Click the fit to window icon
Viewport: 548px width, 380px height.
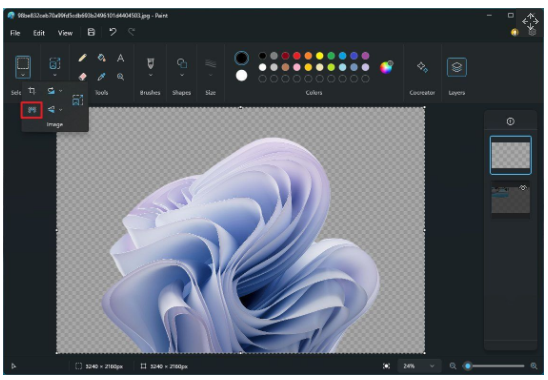tap(386, 366)
